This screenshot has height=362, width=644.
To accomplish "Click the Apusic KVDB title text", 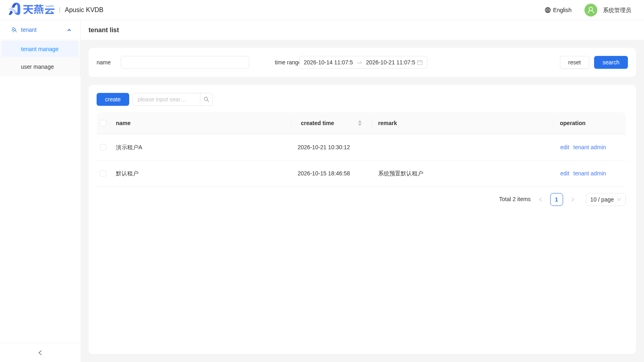I will pos(84,10).
